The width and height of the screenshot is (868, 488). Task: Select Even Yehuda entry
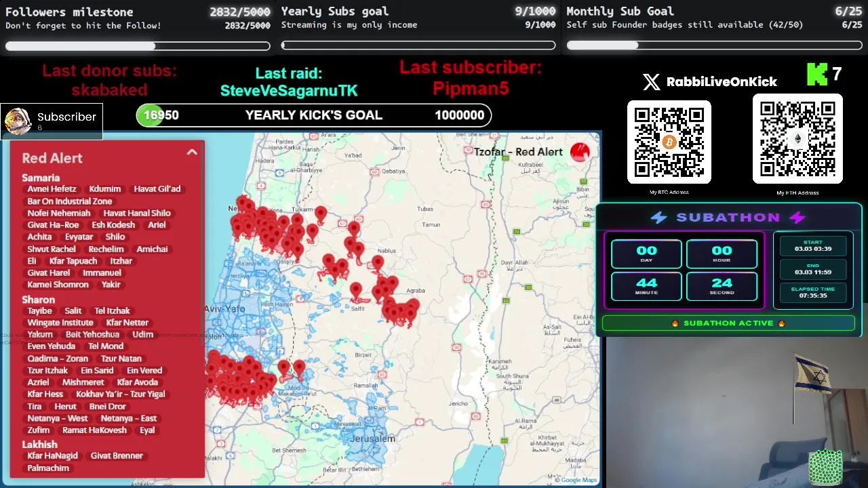pyautogui.click(x=52, y=346)
